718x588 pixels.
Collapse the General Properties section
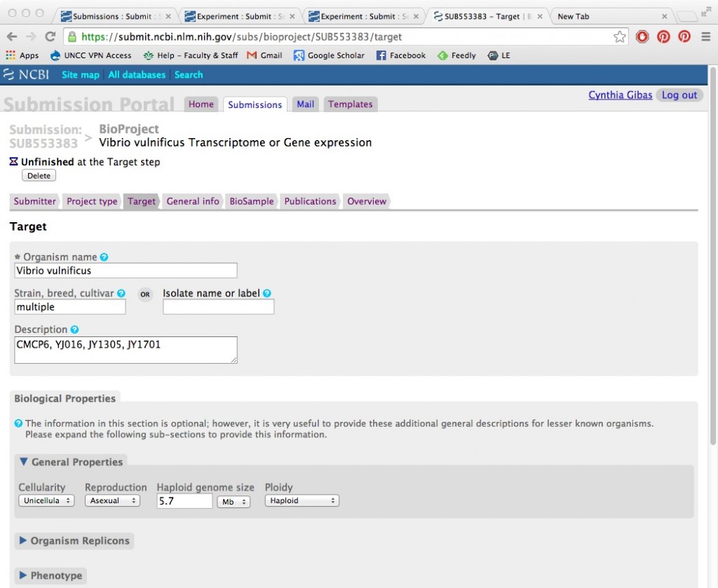(71, 462)
